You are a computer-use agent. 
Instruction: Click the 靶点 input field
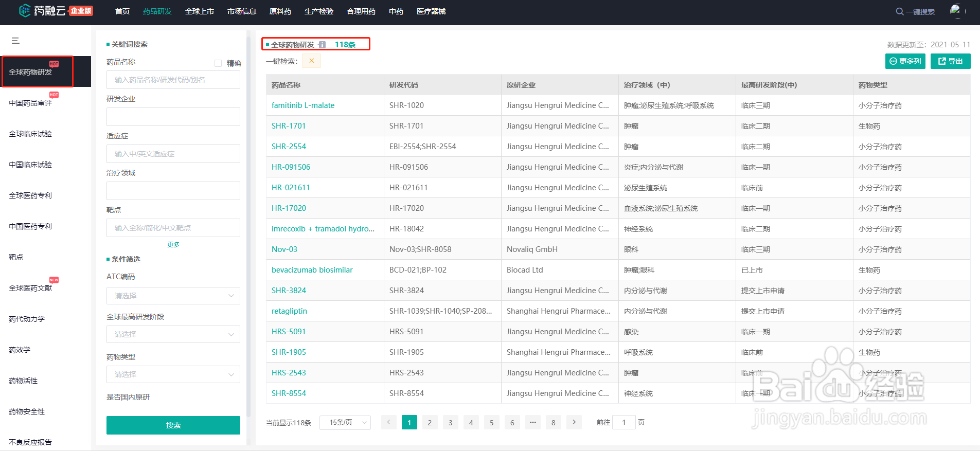pos(173,228)
